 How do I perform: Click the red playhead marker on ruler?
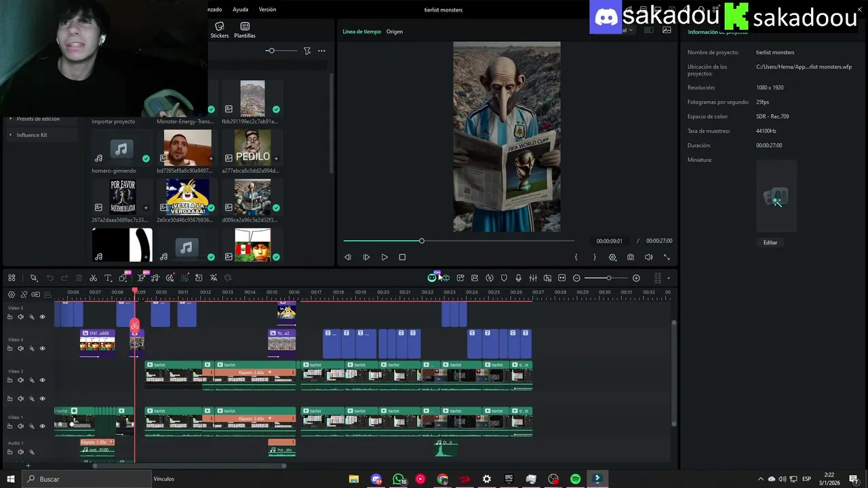135,291
